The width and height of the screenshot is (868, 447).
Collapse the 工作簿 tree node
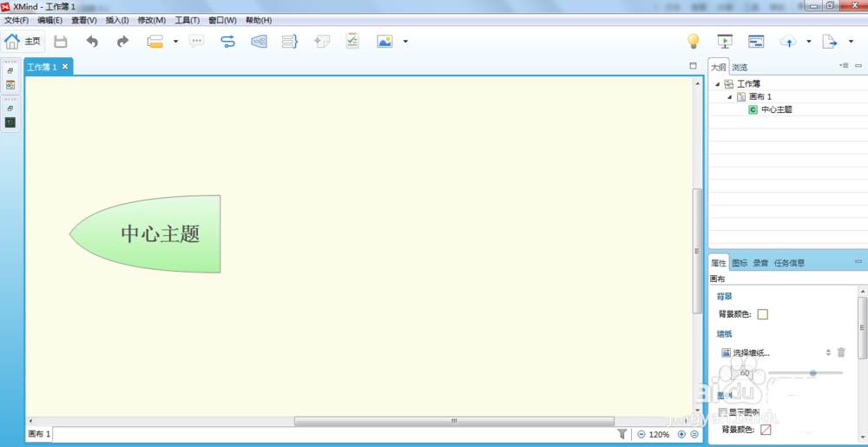[718, 84]
